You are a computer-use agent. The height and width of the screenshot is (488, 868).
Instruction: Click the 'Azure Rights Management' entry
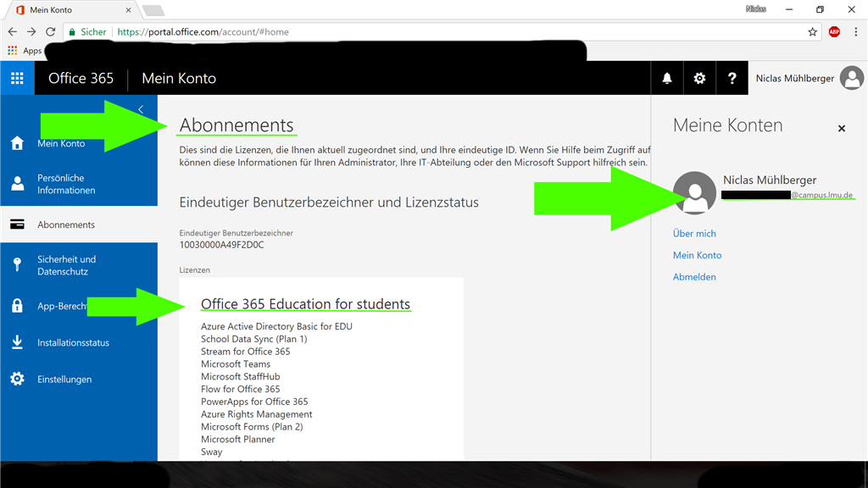pyautogui.click(x=256, y=414)
